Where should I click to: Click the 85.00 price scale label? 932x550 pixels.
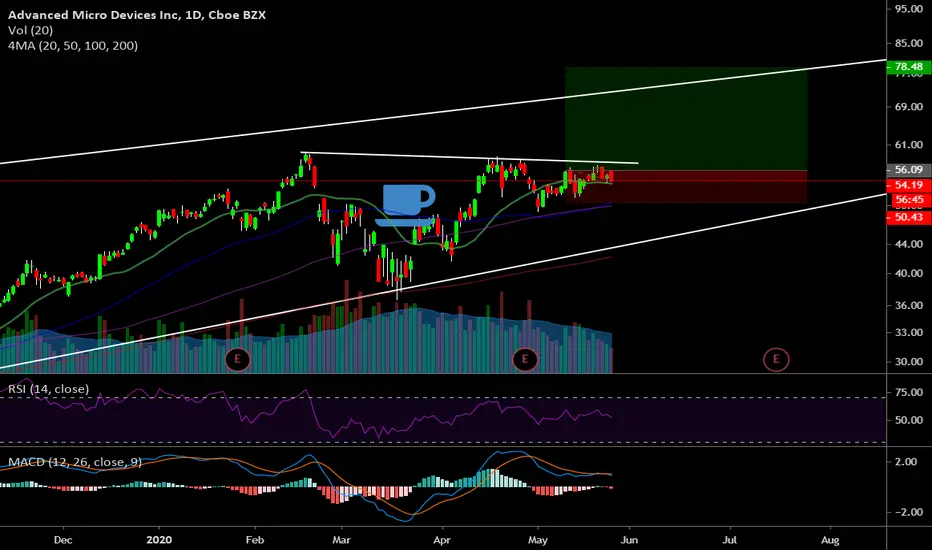(x=909, y=43)
